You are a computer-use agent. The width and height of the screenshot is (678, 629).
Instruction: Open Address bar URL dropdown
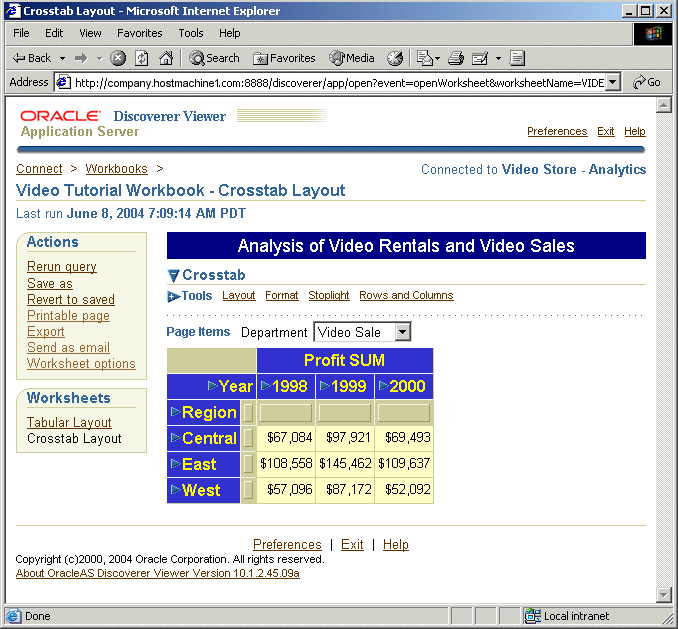(x=612, y=82)
